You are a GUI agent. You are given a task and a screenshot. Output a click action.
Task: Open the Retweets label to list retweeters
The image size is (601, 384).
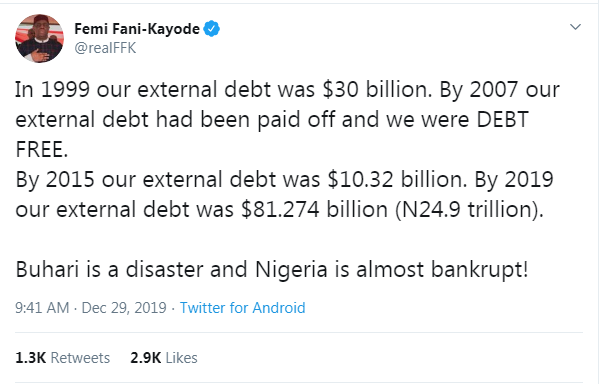point(80,358)
